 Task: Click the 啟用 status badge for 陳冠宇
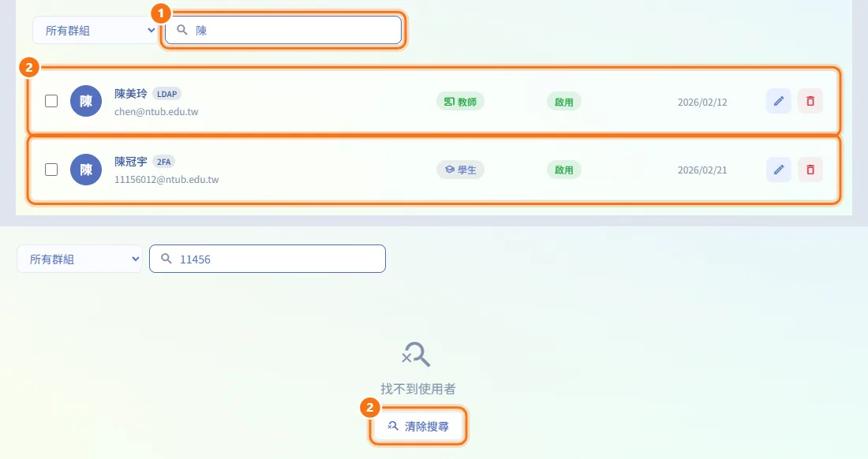coord(563,170)
